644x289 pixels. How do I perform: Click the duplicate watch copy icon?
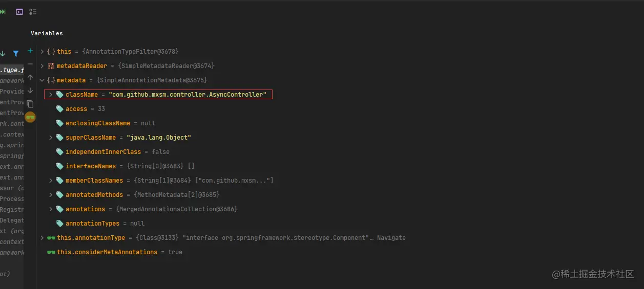coord(30,104)
